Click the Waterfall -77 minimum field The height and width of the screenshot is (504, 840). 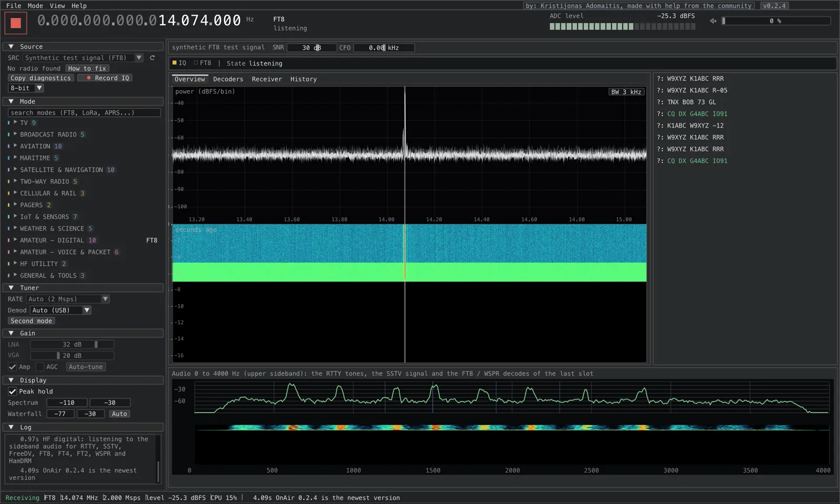[61, 414]
